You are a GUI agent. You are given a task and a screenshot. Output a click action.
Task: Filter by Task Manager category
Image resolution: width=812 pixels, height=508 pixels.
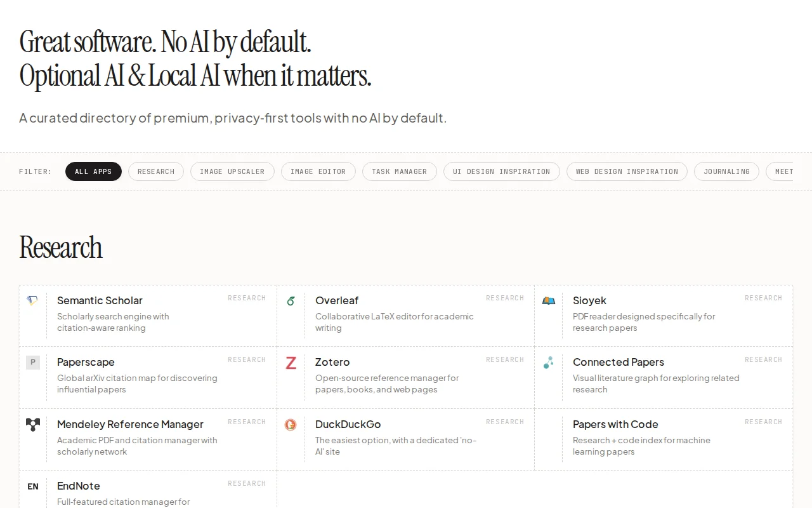pyautogui.click(x=400, y=171)
